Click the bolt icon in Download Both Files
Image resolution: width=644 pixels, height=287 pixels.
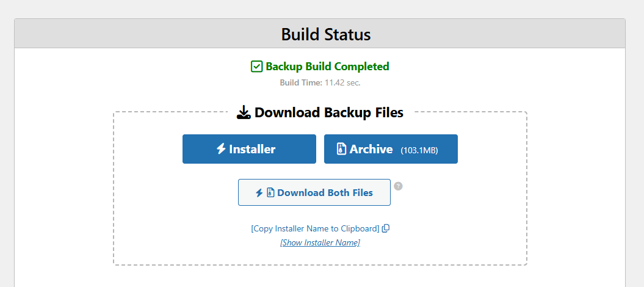pyautogui.click(x=259, y=192)
